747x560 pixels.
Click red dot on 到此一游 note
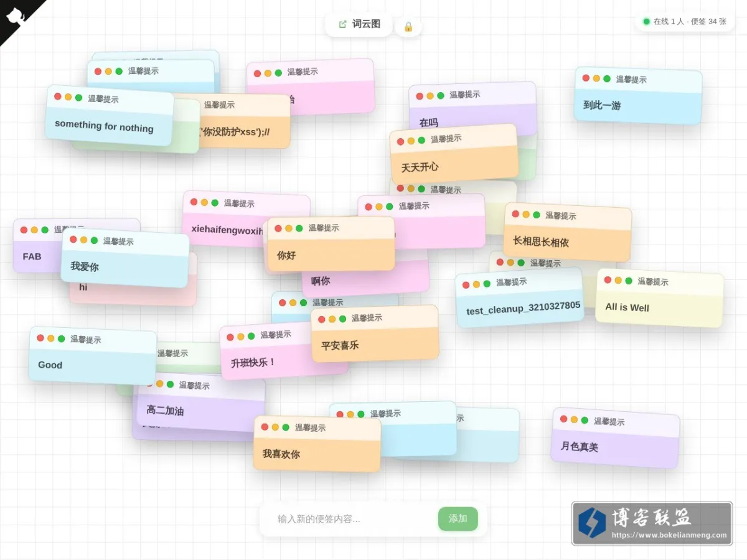586,78
